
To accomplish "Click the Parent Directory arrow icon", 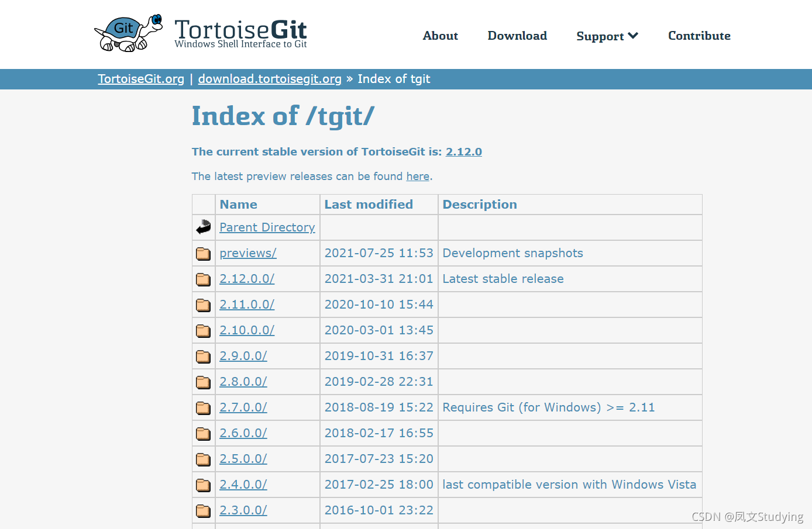I will point(203,227).
